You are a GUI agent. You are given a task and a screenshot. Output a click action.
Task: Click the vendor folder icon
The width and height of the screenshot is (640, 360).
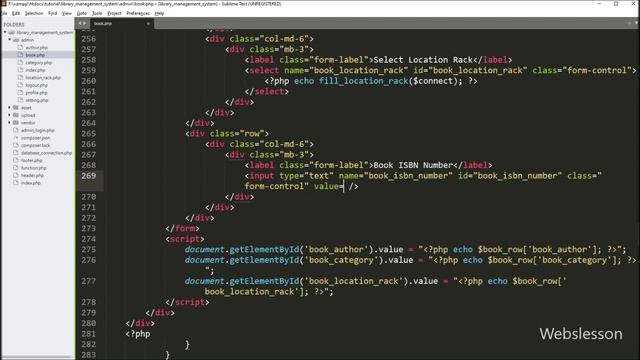click(x=16, y=123)
